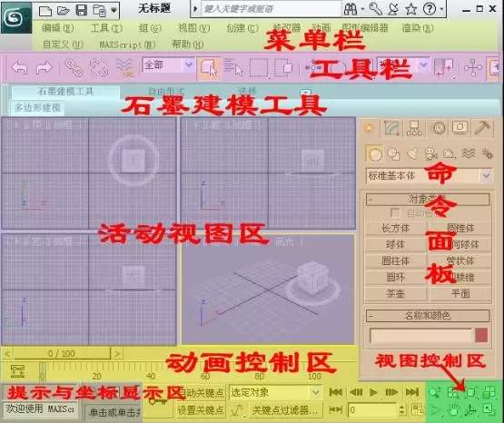
Task: Click the Pan View hand icon
Action: (453, 410)
